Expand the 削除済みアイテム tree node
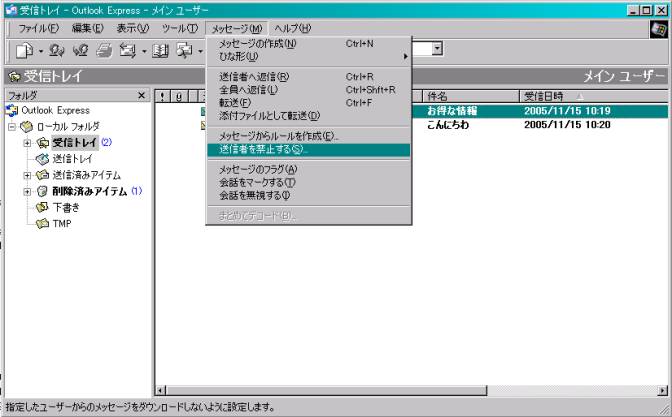672x417 pixels. [x=27, y=192]
